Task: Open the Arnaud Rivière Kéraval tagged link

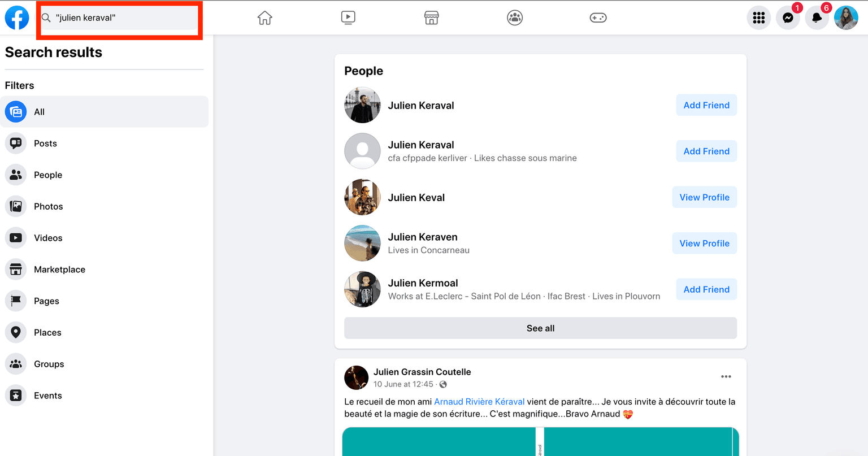Action: 479,402
